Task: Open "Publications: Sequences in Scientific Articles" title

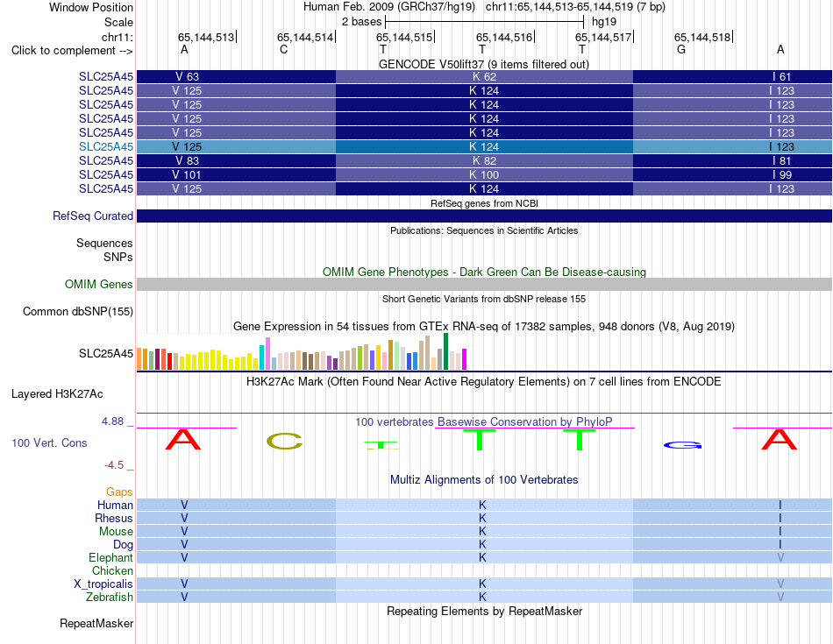Action: click(484, 230)
